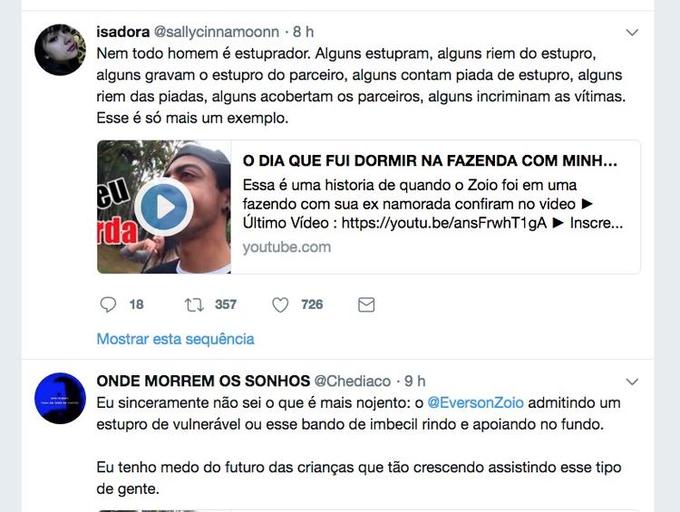680x512 pixels.
Task: Open the 8 h timestamp
Action: click(x=303, y=32)
